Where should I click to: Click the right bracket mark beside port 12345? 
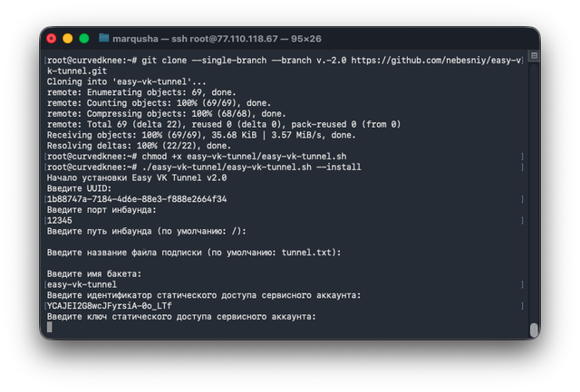click(522, 221)
